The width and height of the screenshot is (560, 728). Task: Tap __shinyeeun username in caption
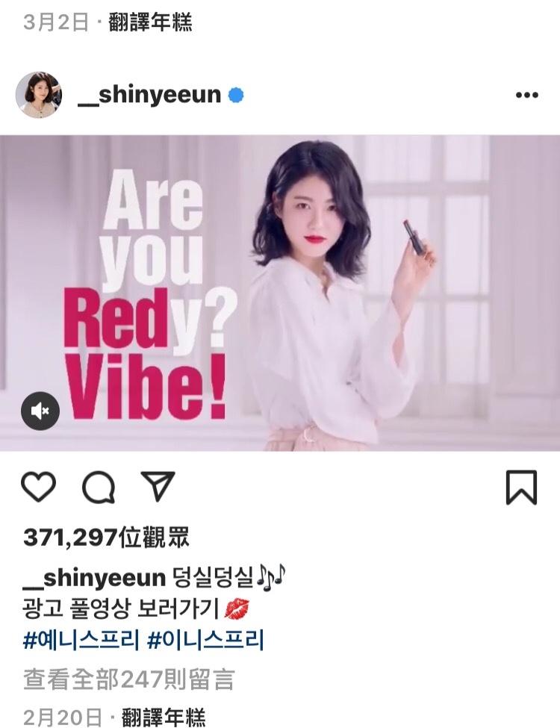click(x=94, y=578)
